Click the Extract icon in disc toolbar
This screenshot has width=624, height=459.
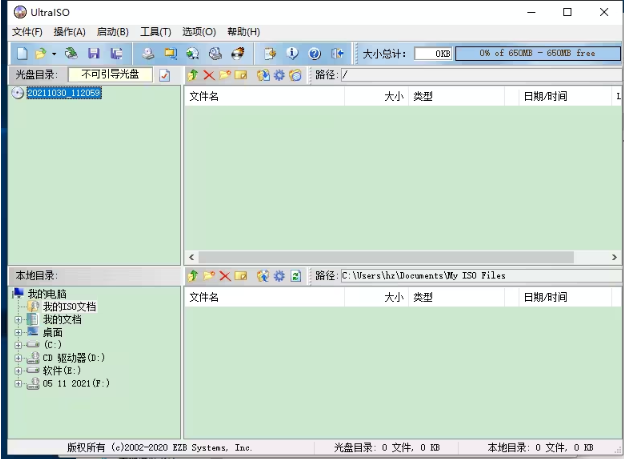point(263,75)
